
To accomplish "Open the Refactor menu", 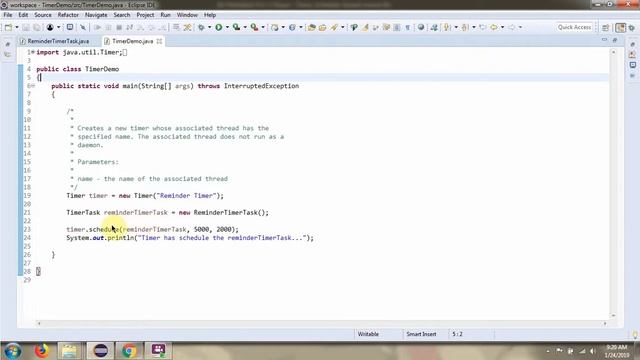I will [x=68, y=15].
